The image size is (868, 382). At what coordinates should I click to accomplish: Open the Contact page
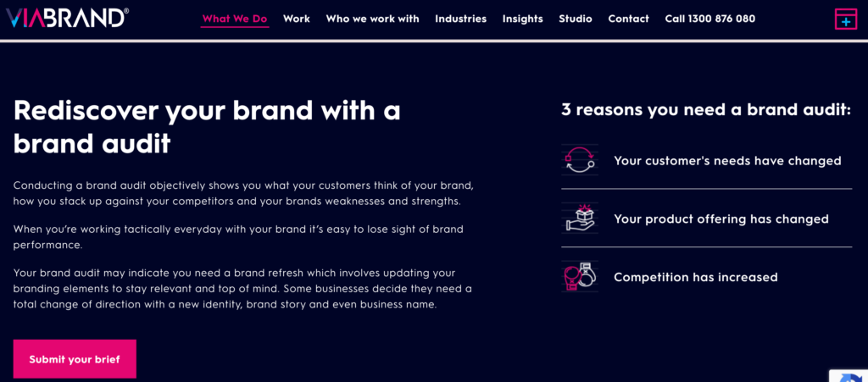point(628,19)
